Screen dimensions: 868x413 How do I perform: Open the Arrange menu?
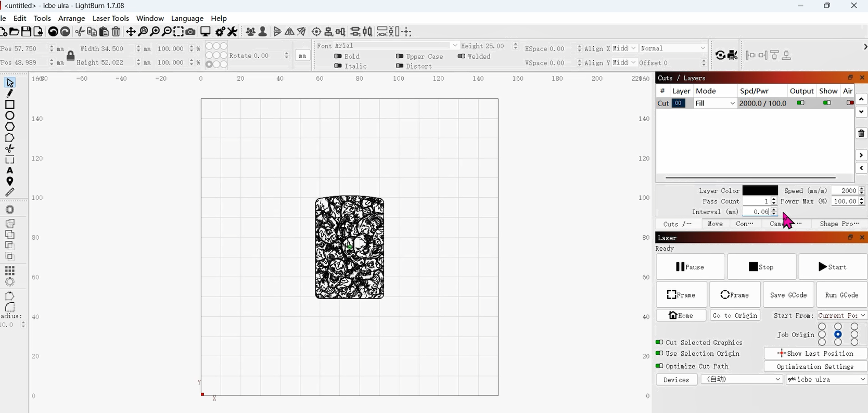72,18
